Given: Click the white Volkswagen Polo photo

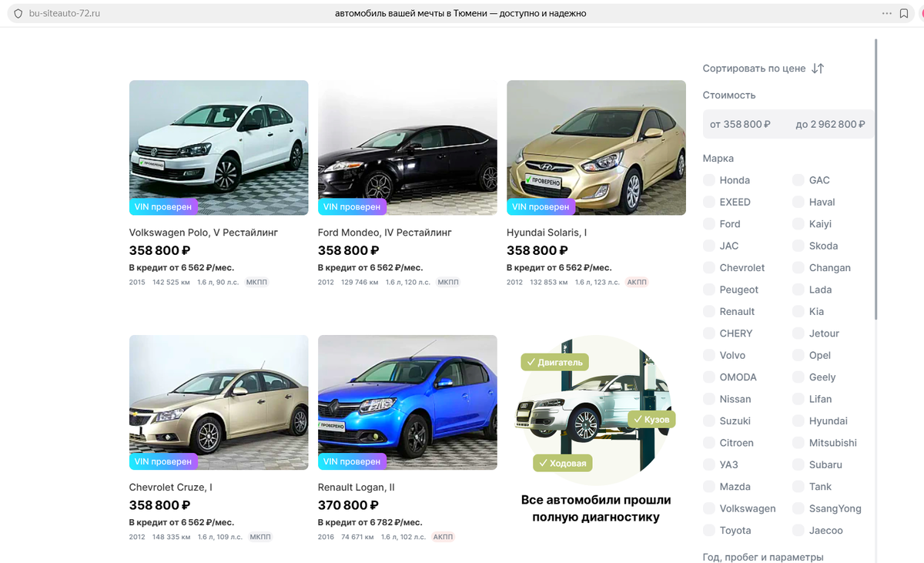Looking at the screenshot, I should tap(219, 147).
